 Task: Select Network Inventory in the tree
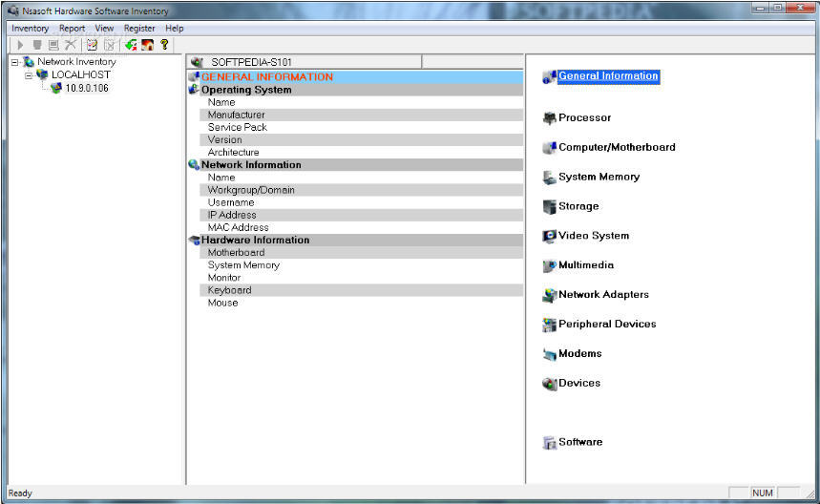click(x=76, y=62)
